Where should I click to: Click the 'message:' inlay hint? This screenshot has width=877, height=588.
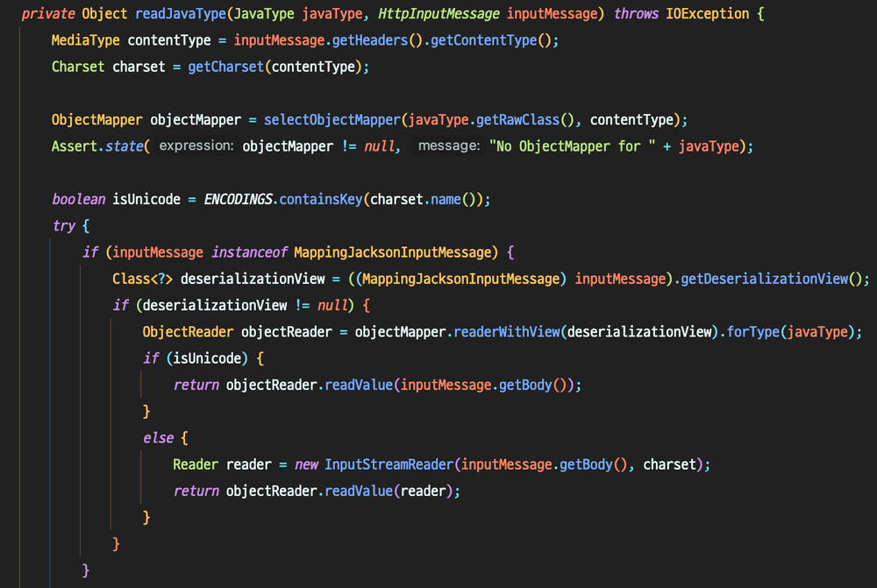(x=449, y=146)
